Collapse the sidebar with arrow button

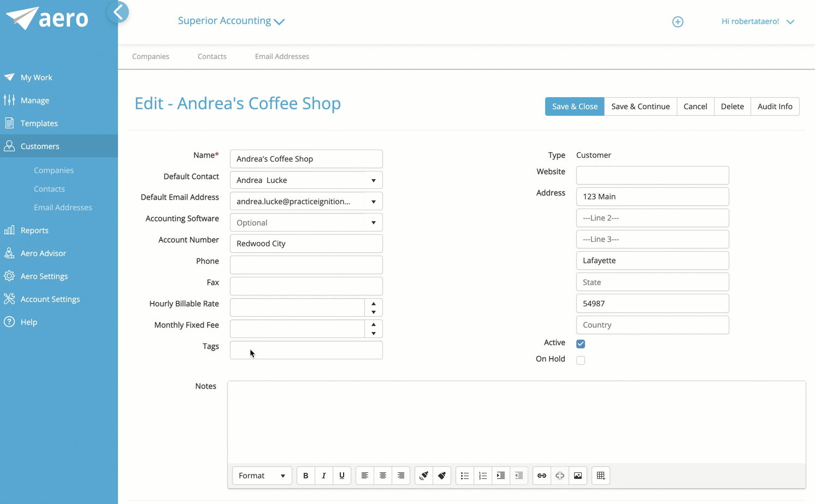[x=118, y=12]
